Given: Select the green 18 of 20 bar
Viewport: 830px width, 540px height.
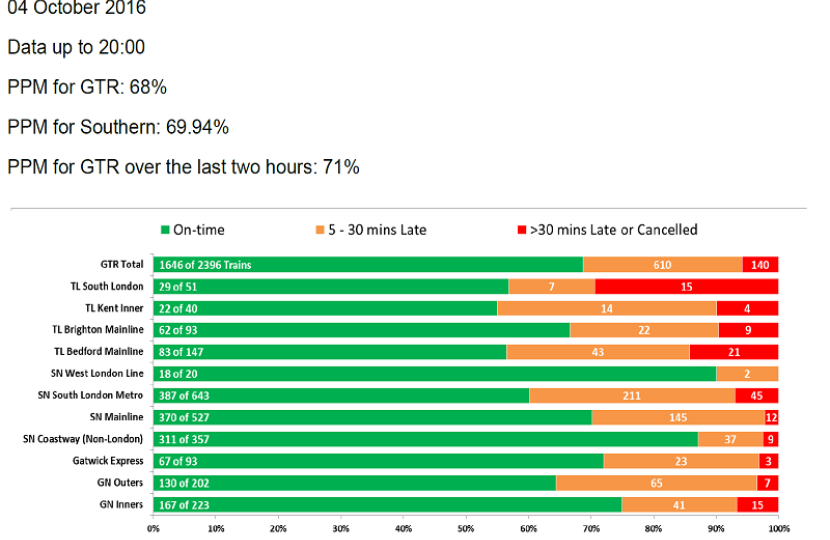Looking at the screenshot, I should [x=434, y=373].
